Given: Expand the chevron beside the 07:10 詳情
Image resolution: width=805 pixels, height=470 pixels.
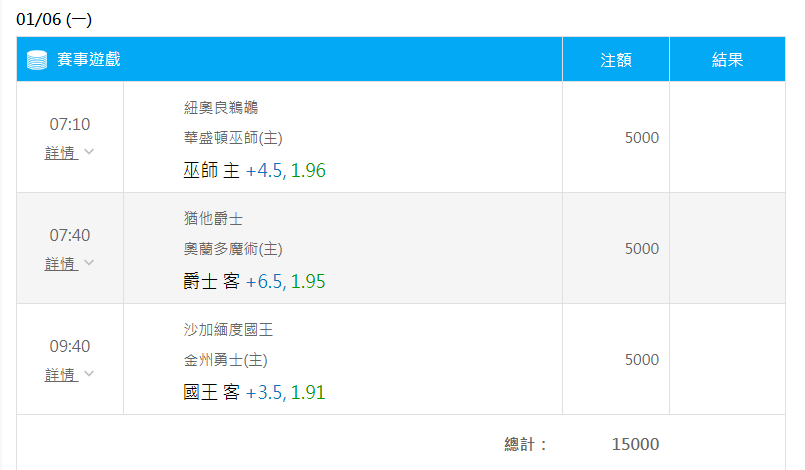Looking at the screenshot, I should coord(89,152).
